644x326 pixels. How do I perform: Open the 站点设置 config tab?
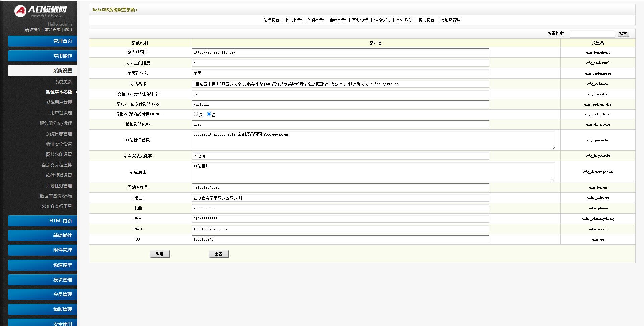click(271, 20)
